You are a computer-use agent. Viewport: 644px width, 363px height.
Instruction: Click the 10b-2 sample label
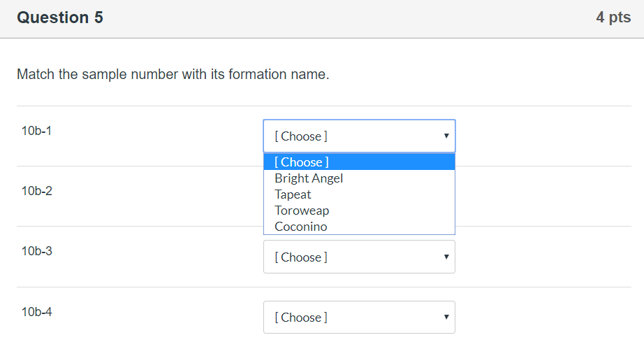tap(36, 191)
